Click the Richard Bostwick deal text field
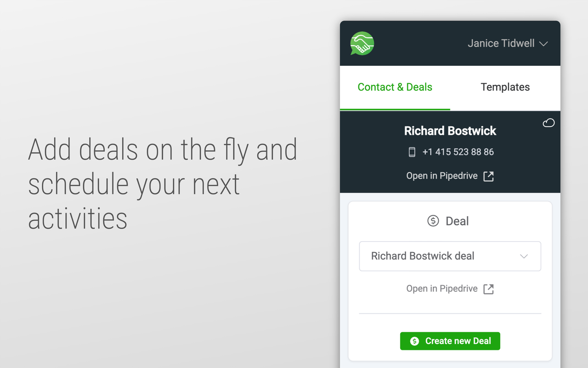Image resolution: width=588 pixels, height=368 pixels. click(x=422, y=256)
